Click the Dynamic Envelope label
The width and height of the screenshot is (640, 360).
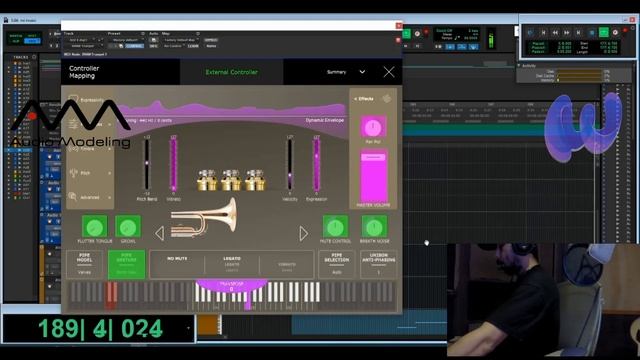pos(324,120)
